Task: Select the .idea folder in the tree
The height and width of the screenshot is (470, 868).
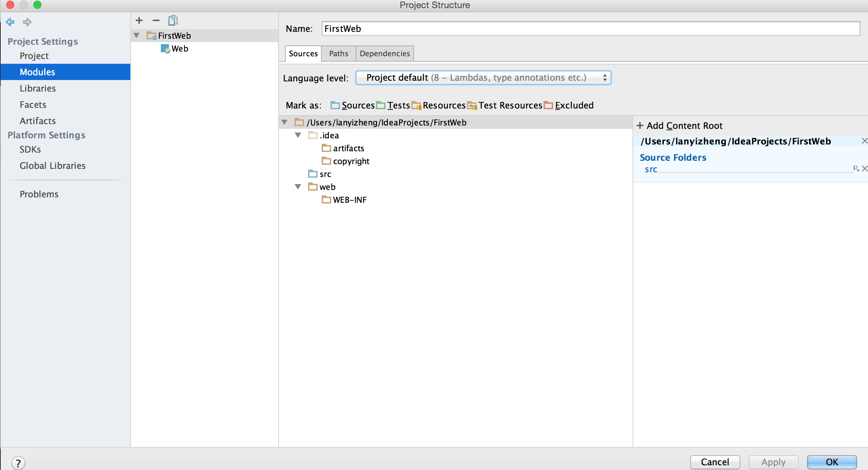Action: (x=324, y=135)
